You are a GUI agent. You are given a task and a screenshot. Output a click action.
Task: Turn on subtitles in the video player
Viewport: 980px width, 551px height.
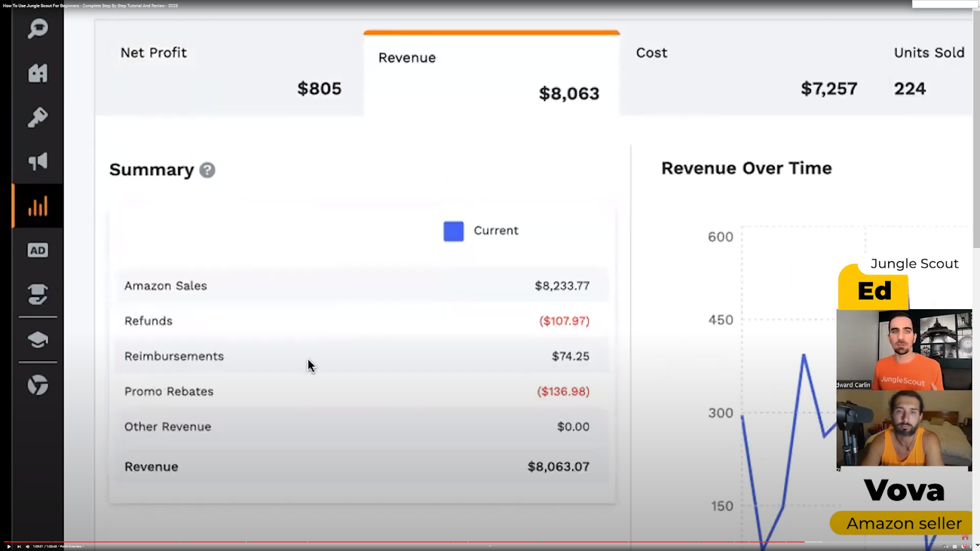[x=954, y=546]
